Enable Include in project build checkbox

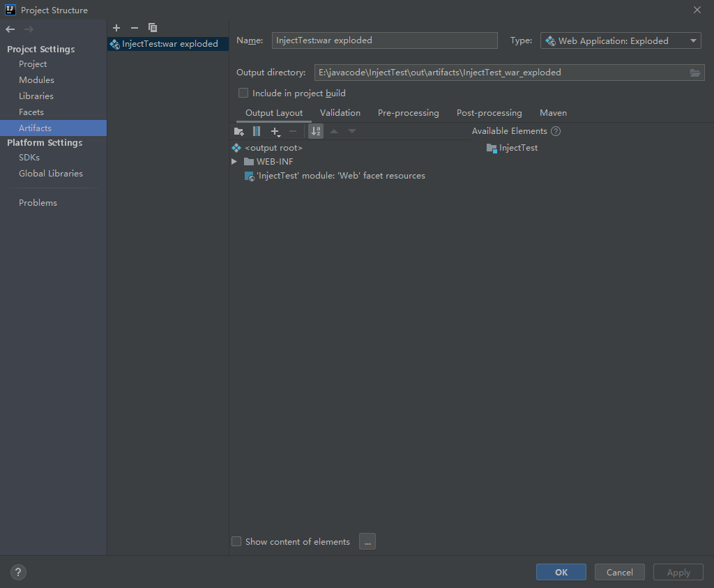click(x=243, y=93)
